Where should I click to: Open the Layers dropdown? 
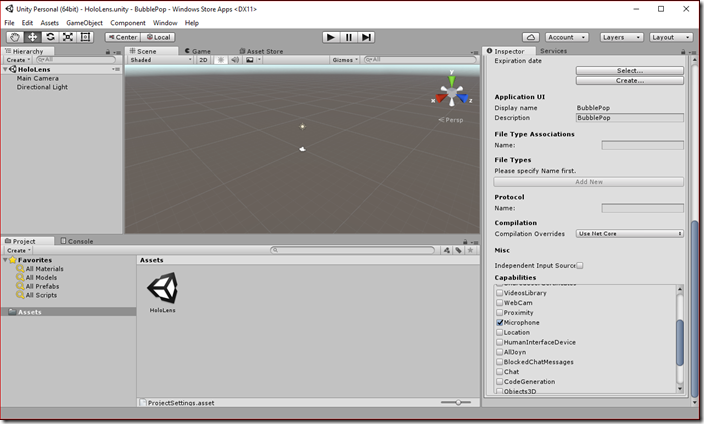pyautogui.click(x=621, y=37)
